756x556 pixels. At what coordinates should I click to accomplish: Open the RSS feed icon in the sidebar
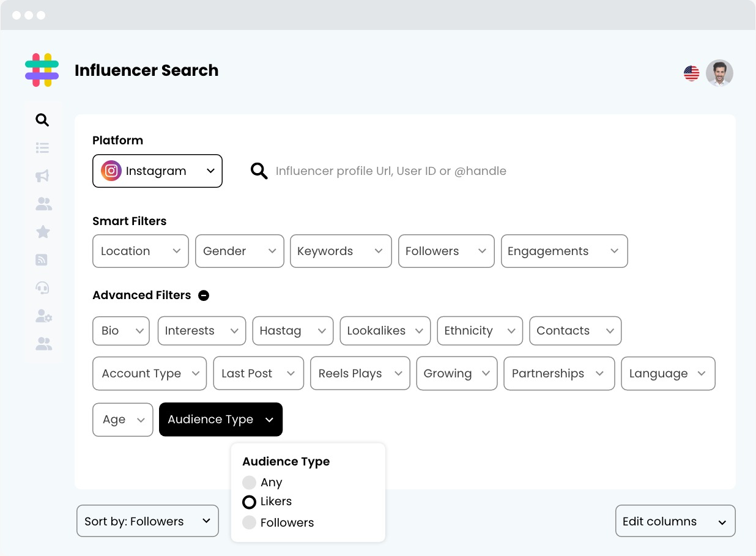42,260
